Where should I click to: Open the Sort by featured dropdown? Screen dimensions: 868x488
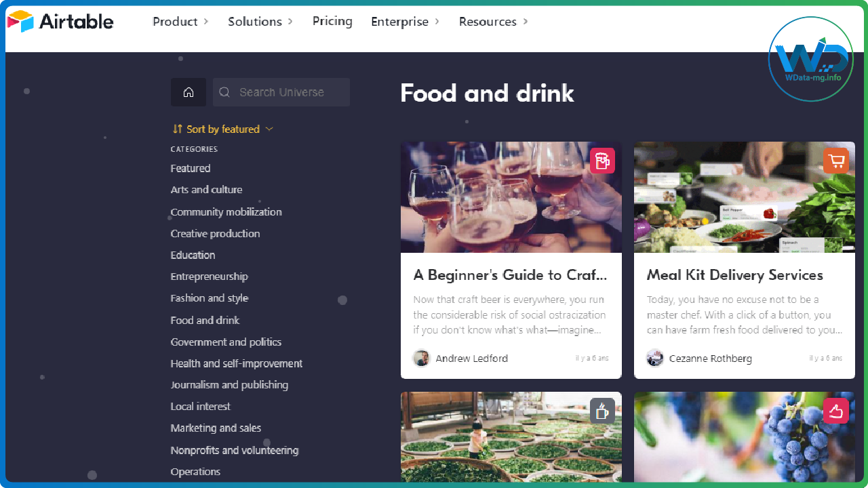(x=222, y=129)
